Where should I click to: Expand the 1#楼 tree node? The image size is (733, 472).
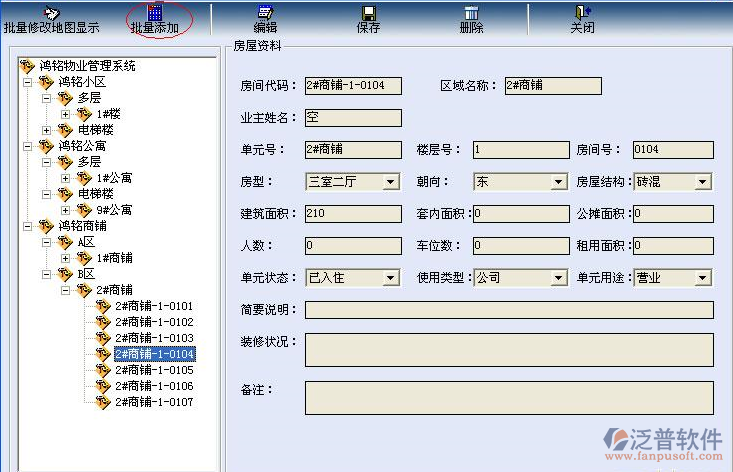(x=65, y=114)
